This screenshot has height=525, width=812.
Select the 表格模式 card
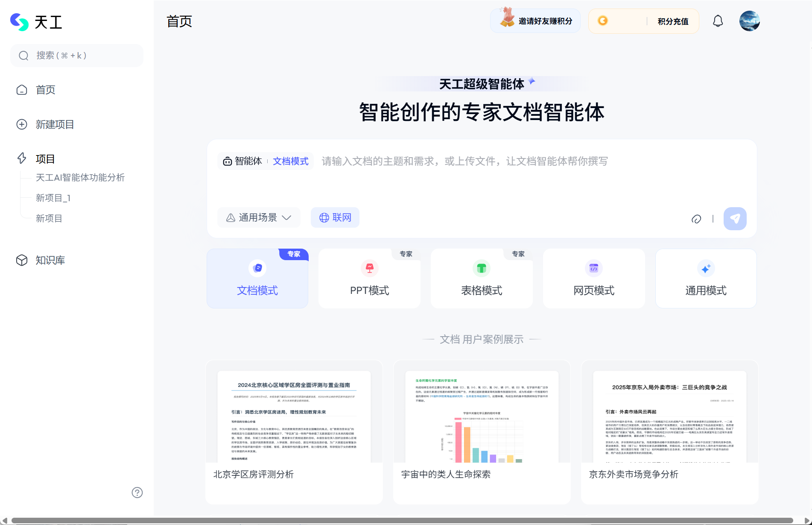(x=481, y=278)
